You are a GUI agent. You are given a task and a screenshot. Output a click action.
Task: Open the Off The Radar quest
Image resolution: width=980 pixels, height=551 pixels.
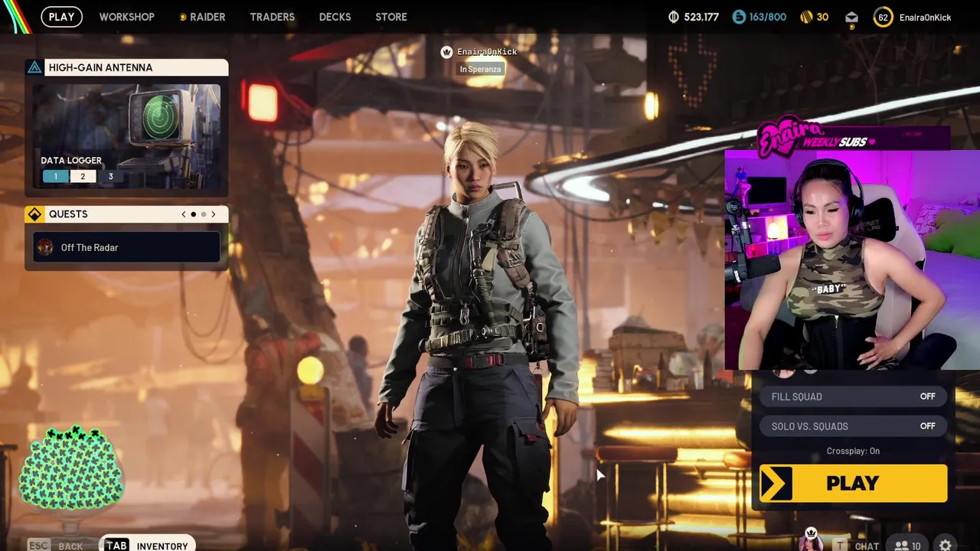pos(127,247)
